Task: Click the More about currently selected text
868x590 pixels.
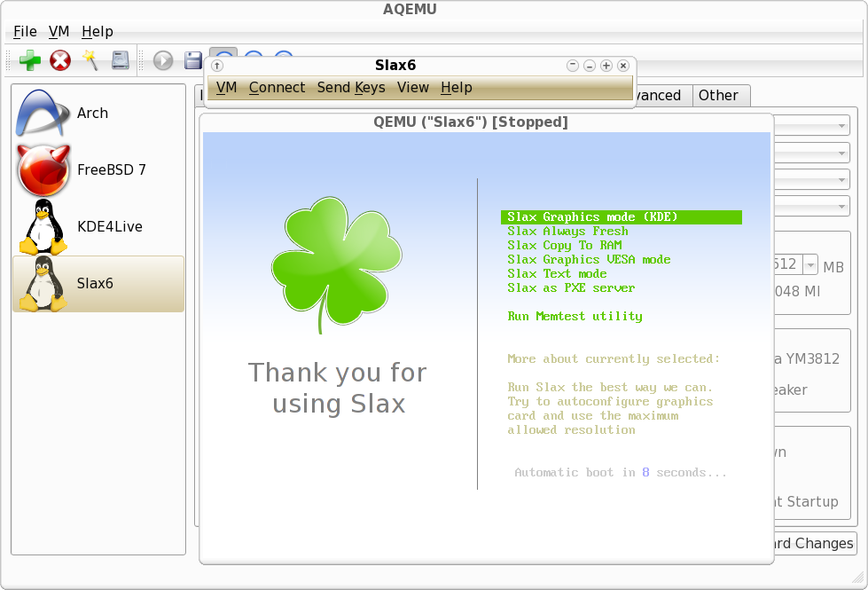Action: coord(614,359)
